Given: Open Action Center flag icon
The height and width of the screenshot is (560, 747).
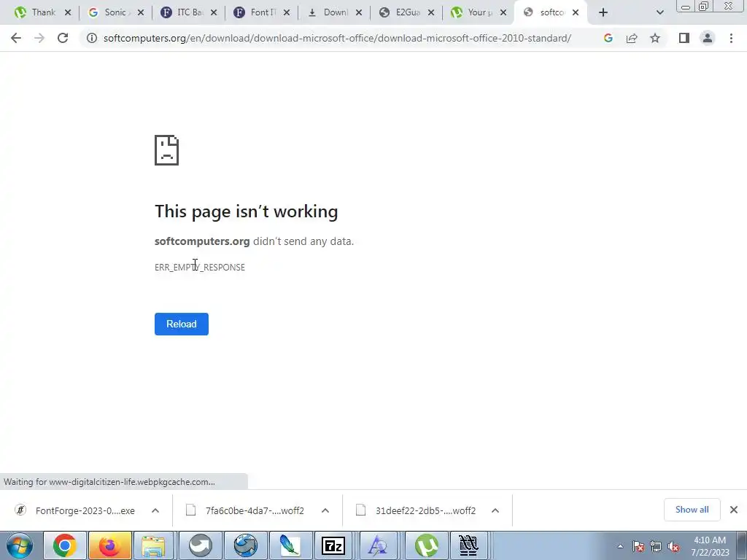Looking at the screenshot, I should point(638,547).
